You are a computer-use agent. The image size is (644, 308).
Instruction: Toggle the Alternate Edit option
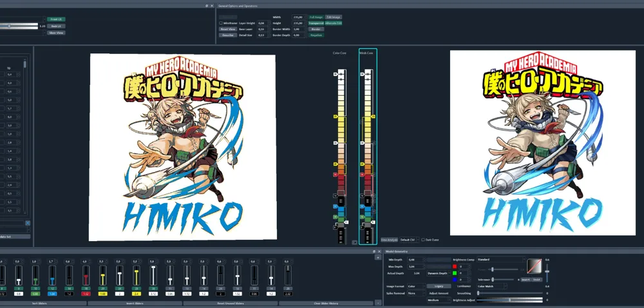coord(334,23)
